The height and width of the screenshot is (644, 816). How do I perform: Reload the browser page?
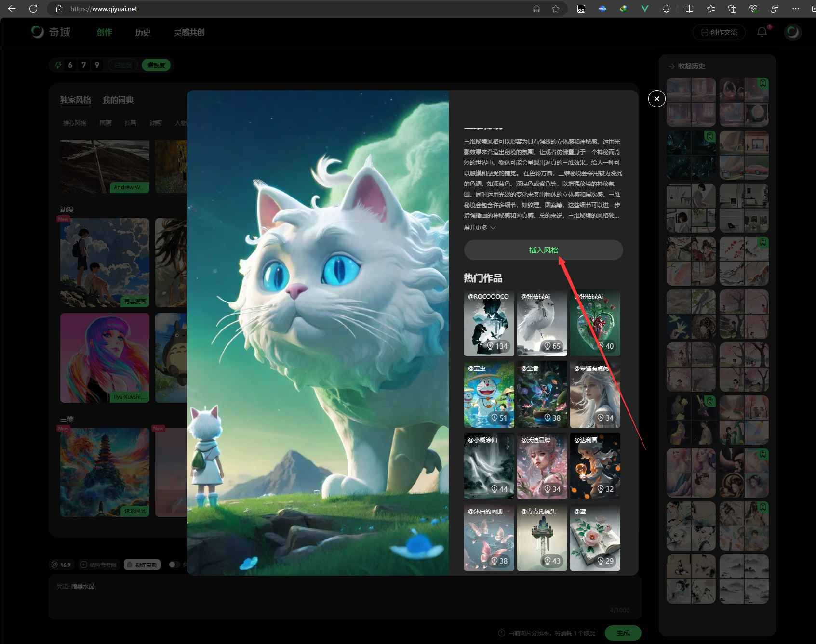click(33, 9)
